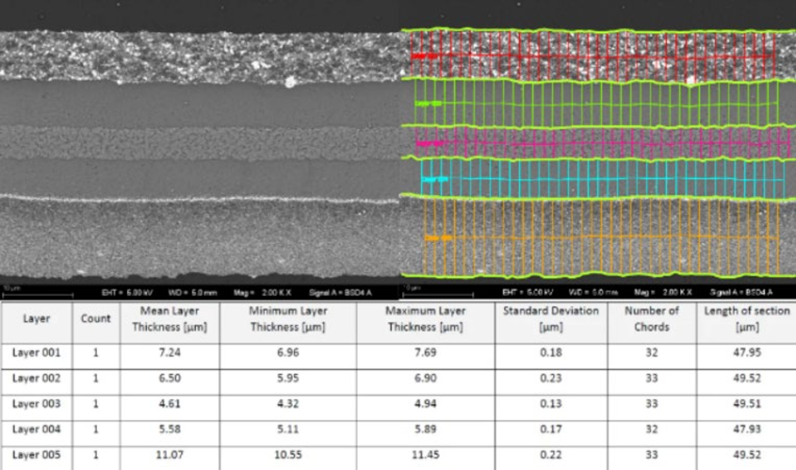Pick maximum thickness cell '4.94'
796x470 pixels.
tap(425, 404)
